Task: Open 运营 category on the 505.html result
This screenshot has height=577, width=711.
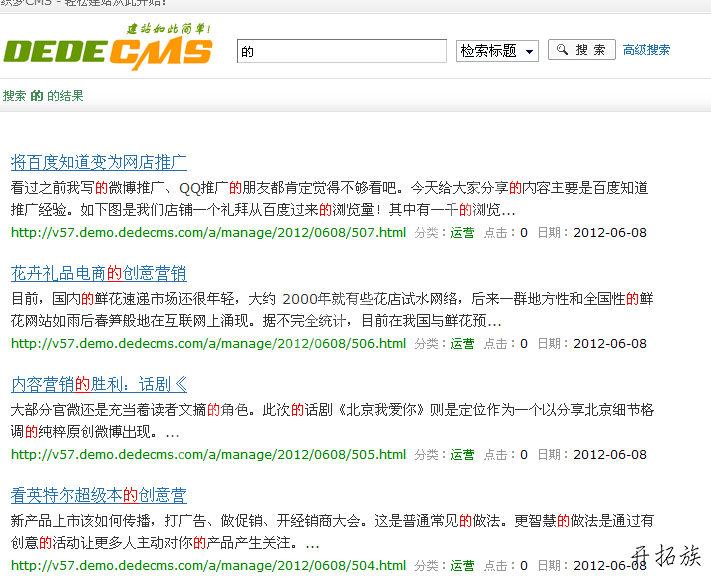Action: 462,455
